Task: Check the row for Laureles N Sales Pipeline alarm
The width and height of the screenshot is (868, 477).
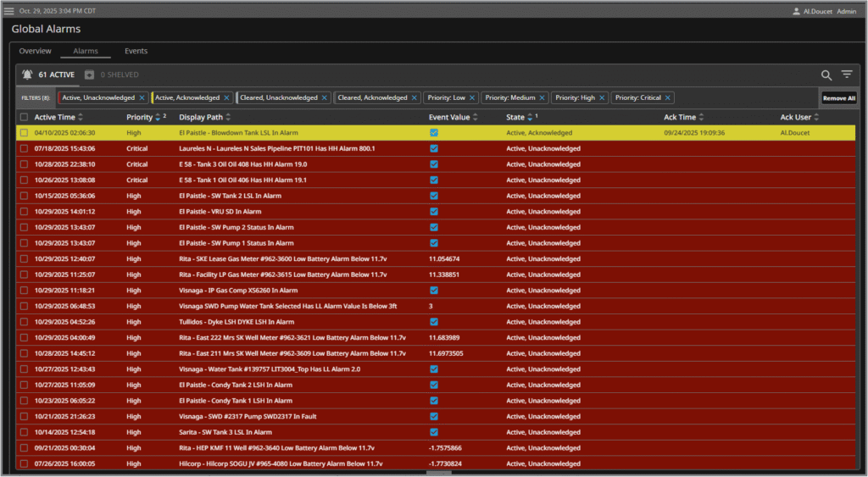Action: click(25, 148)
